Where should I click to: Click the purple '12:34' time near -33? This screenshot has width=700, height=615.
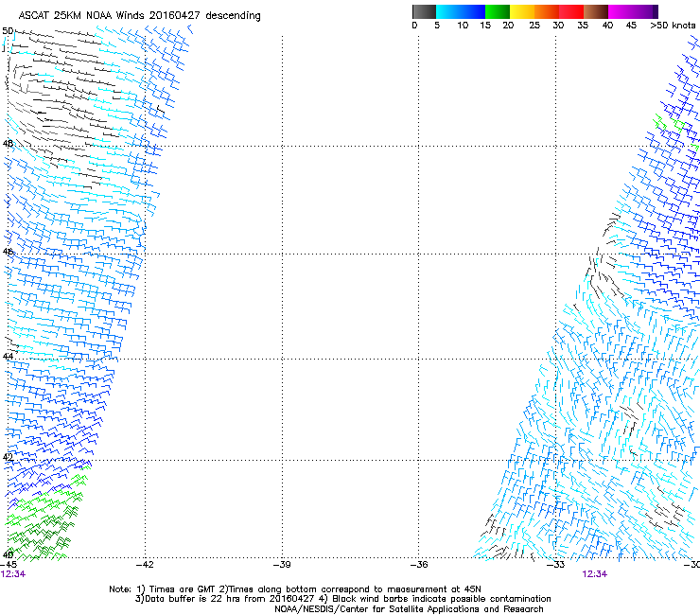click(595, 574)
